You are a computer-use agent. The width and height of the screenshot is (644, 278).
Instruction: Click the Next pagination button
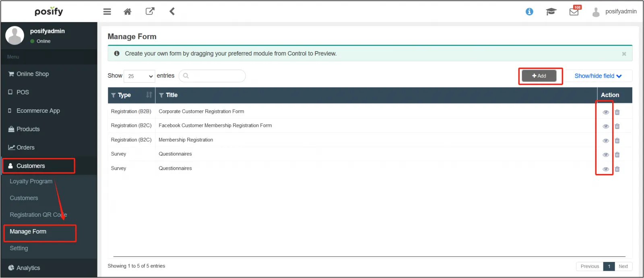pyautogui.click(x=623, y=266)
